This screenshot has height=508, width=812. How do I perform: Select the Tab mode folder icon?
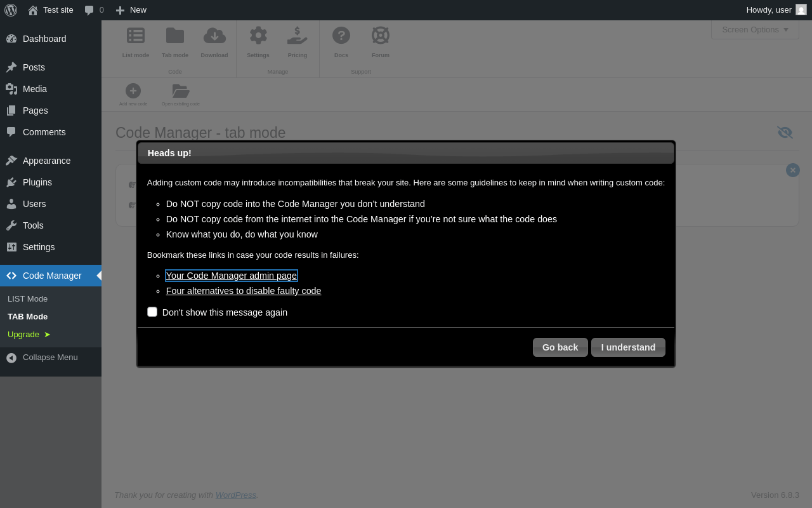(175, 36)
